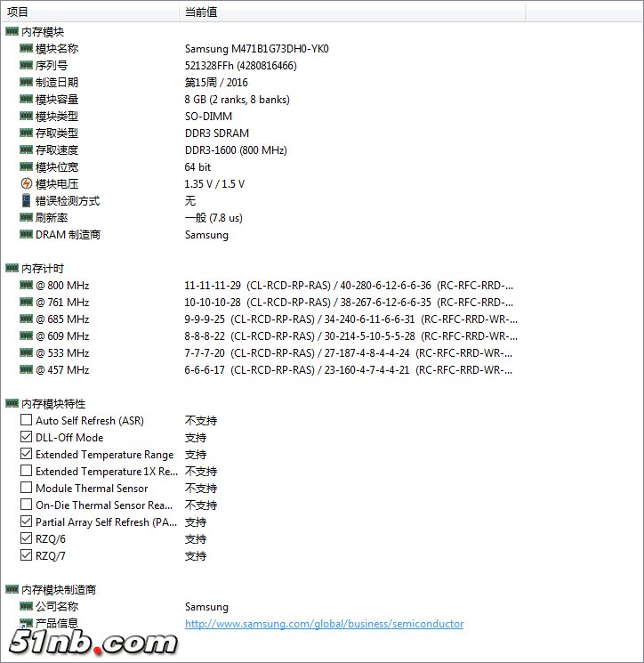
Task: Uncheck the DLL-Off Mode checkbox
Action: coord(27,438)
